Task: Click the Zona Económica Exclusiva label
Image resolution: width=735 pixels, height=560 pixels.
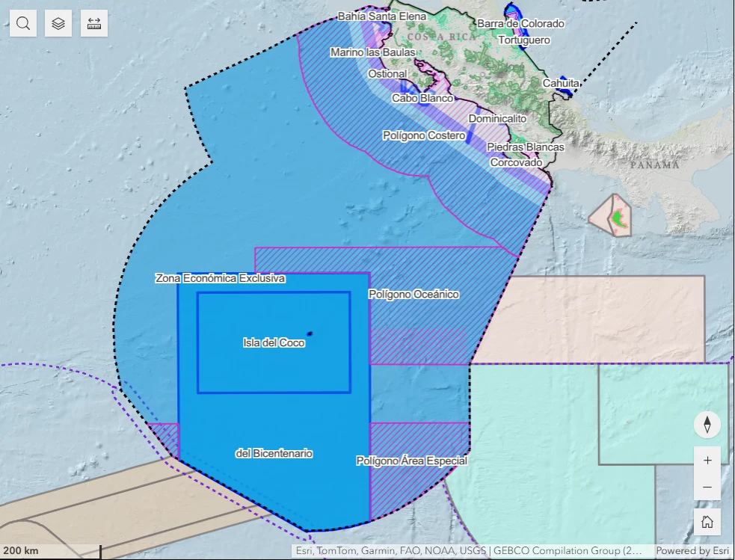Action: tap(220, 278)
